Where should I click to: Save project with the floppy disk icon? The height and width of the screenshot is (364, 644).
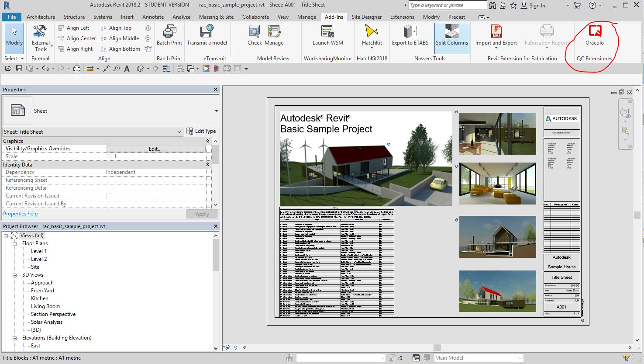19,69
